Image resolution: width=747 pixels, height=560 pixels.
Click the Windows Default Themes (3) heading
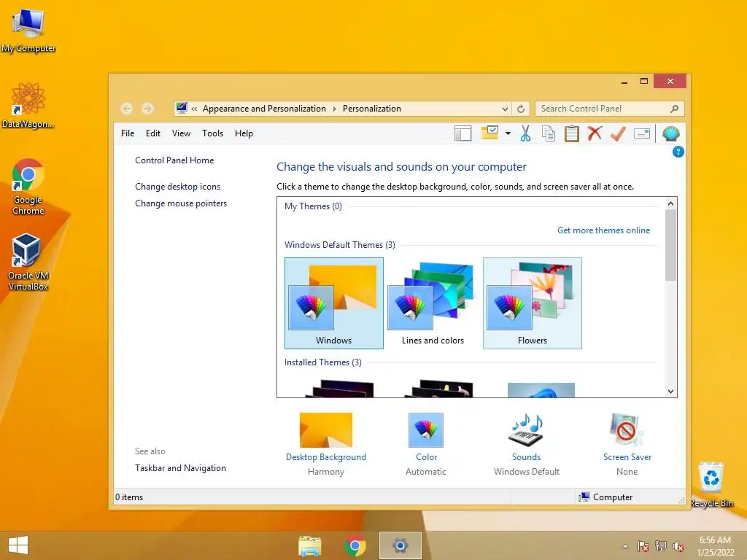click(x=340, y=245)
